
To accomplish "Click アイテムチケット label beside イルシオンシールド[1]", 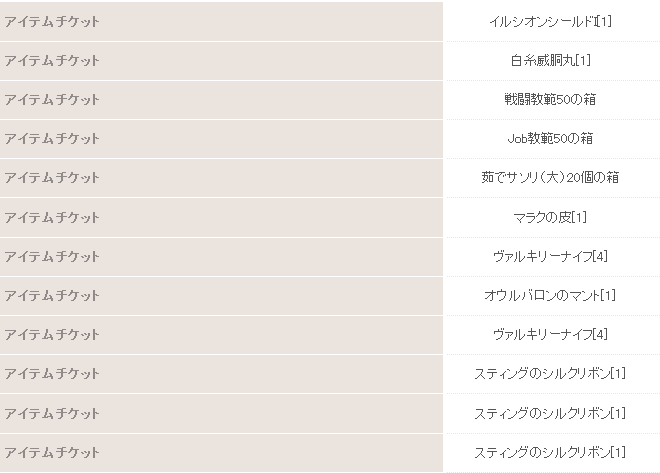I will tap(52, 21).
